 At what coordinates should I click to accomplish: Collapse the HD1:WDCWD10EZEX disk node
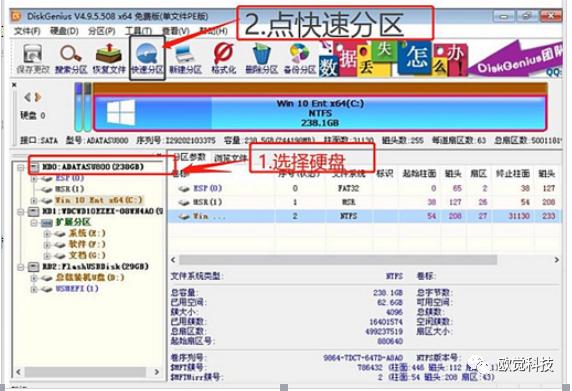21,211
